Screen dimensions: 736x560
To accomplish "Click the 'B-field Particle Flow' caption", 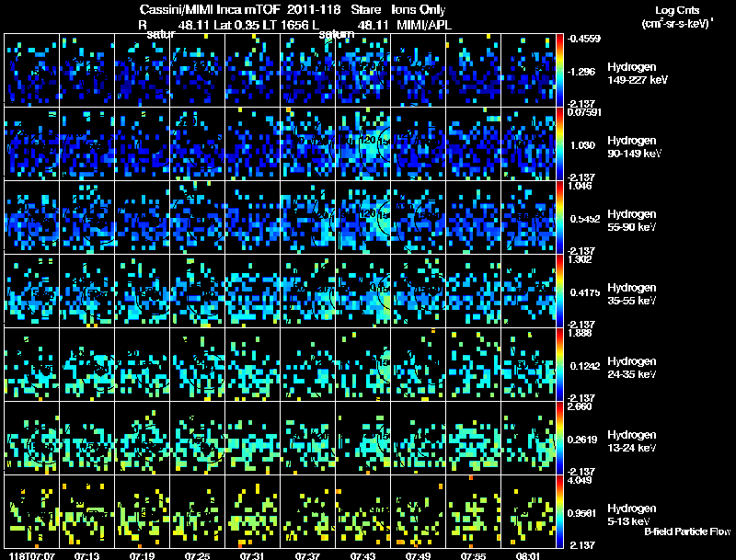I will 687,531.
